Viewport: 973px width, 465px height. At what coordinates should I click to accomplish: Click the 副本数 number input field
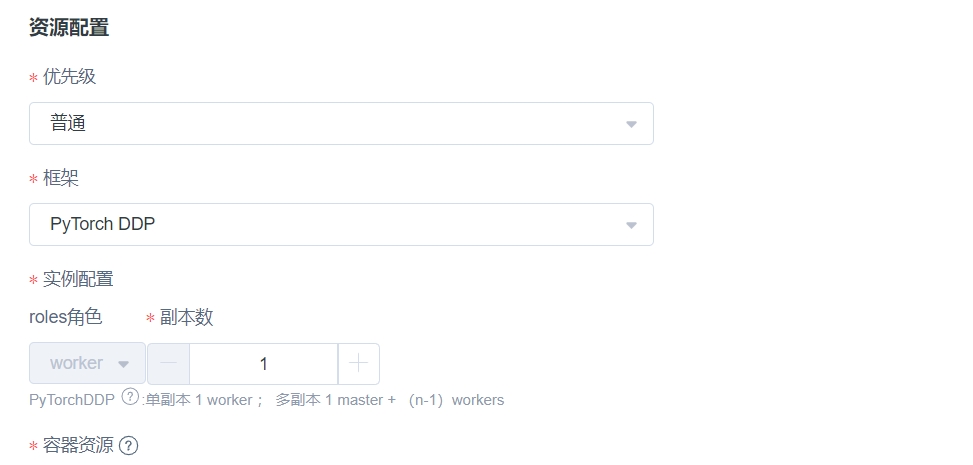click(264, 364)
